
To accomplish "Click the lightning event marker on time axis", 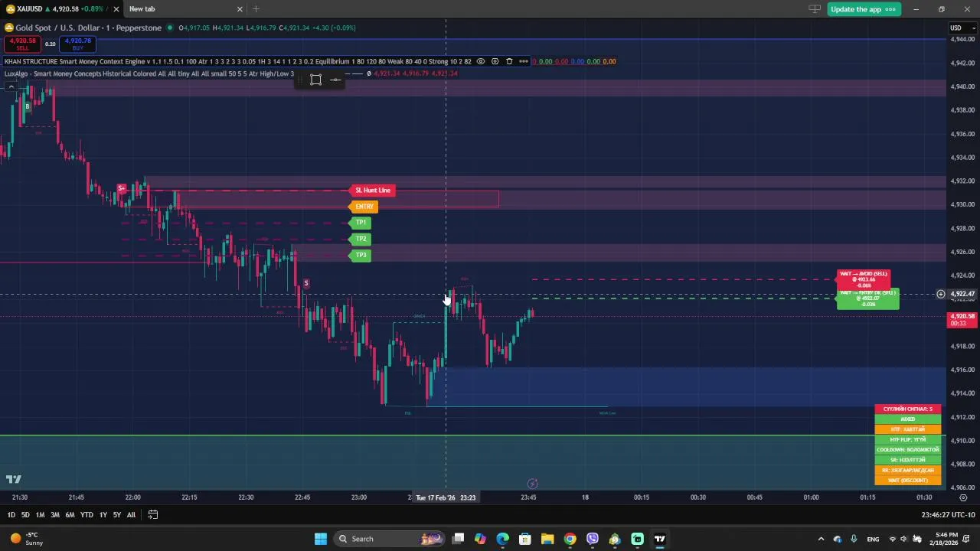I will pyautogui.click(x=532, y=483).
